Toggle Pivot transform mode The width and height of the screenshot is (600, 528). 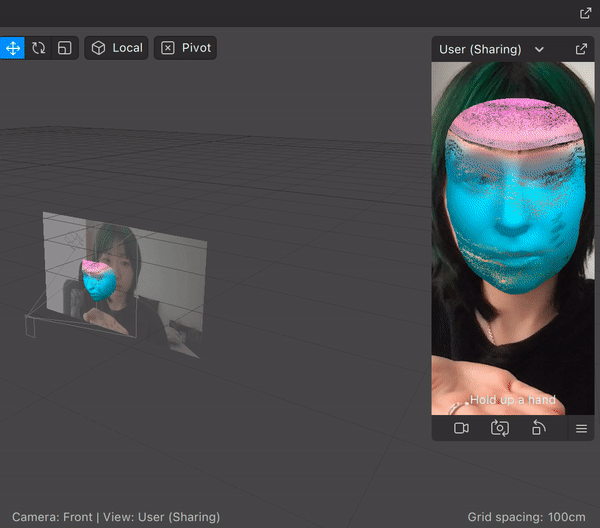point(185,48)
